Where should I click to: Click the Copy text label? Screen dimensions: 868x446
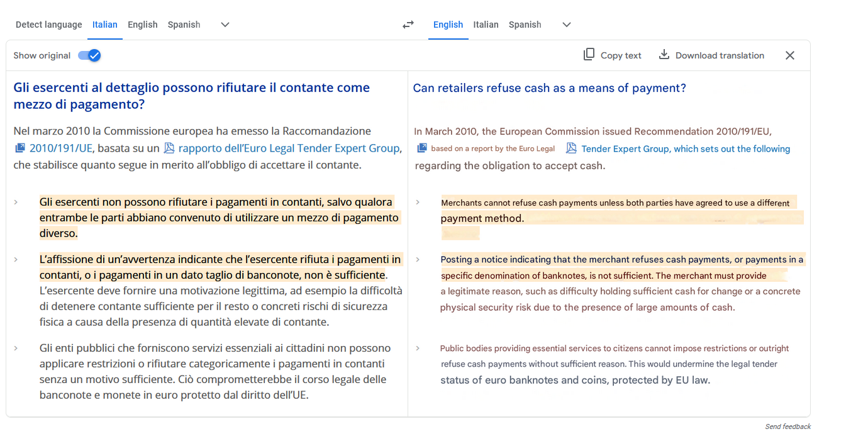[621, 55]
